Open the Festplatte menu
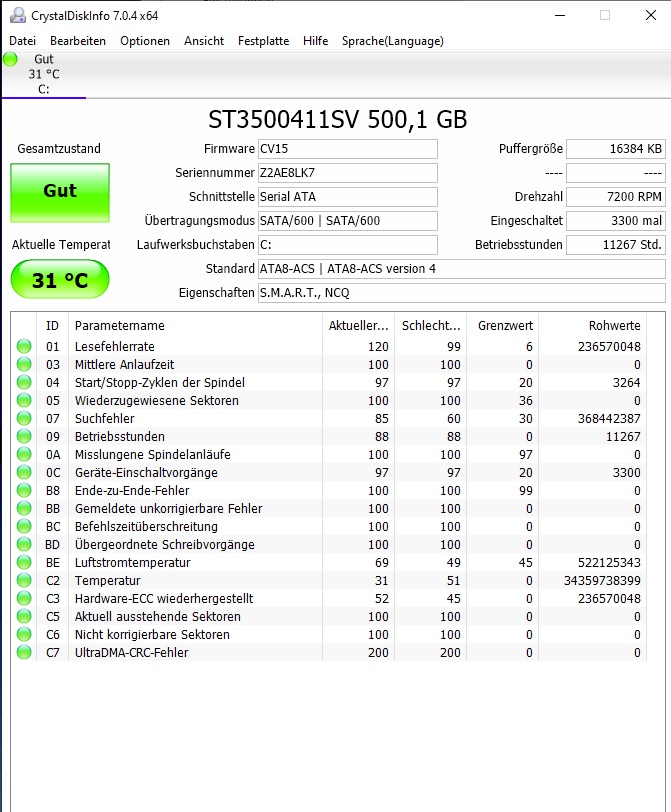 pyautogui.click(x=264, y=41)
